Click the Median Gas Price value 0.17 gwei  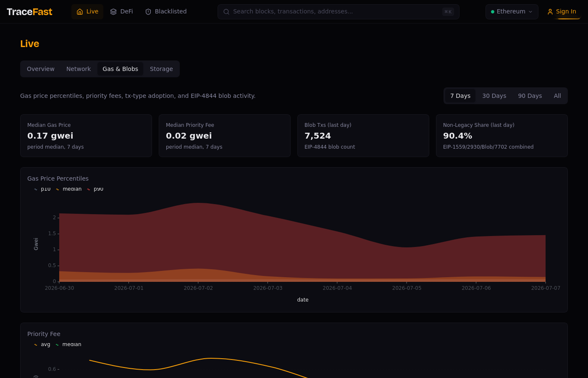[x=50, y=136]
